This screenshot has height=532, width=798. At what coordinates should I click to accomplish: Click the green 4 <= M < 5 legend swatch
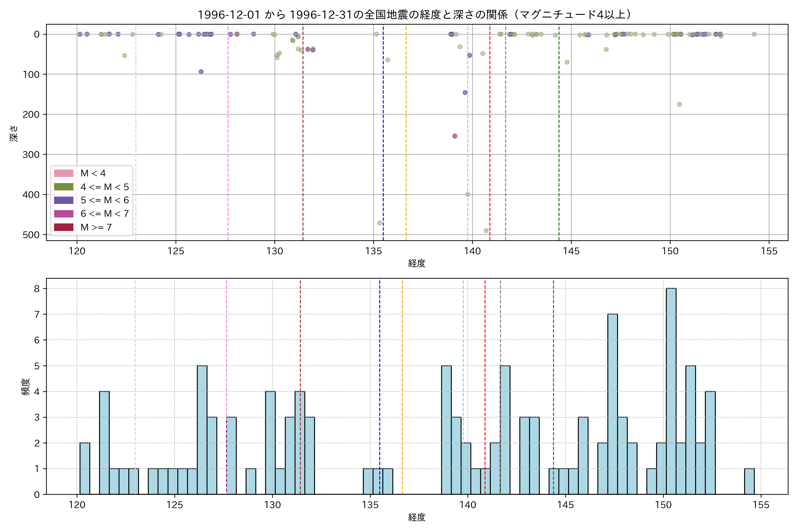[63, 187]
